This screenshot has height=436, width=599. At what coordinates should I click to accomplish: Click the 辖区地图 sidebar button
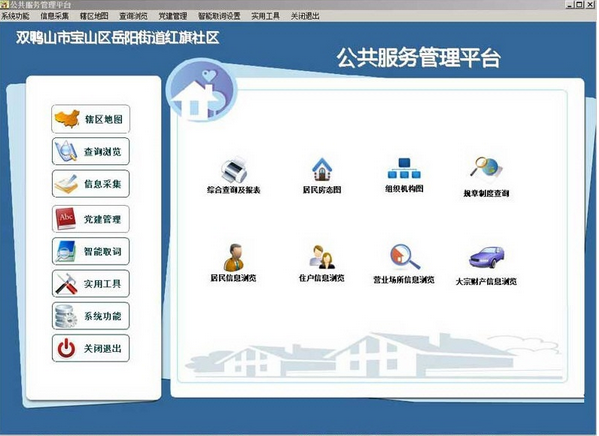91,119
